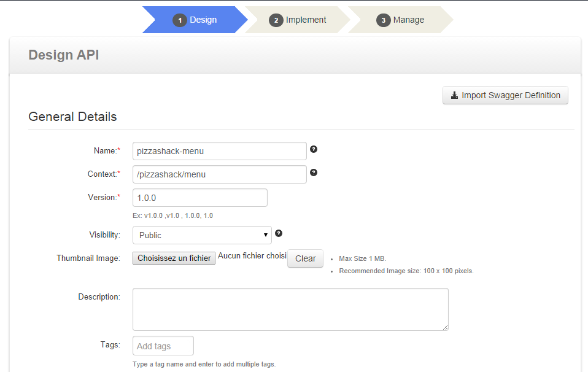Click inside the empty Description text area
Screen dimensions: 588x372
pos(290,309)
